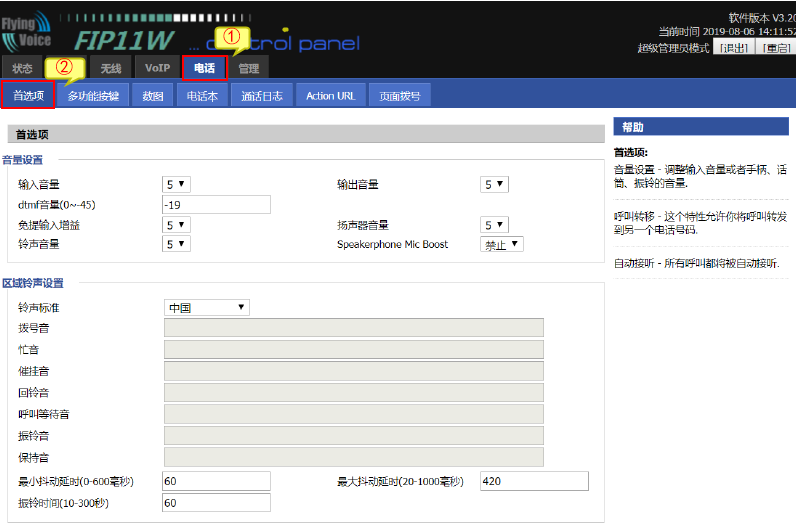796x531 pixels.
Task: Click the dtmf音量 input field
Action: [215, 204]
